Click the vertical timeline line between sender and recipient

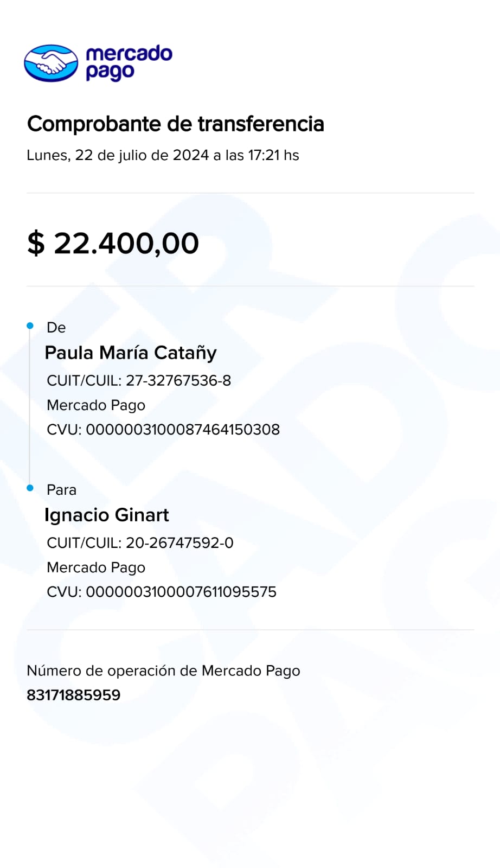tap(30, 407)
